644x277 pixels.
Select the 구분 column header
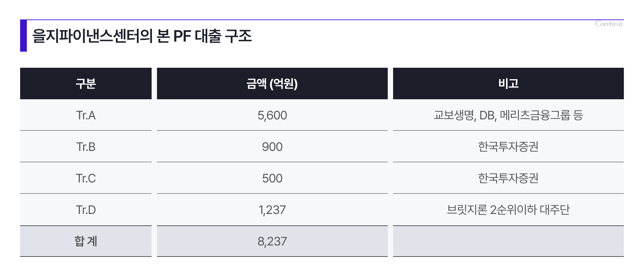tap(86, 84)
